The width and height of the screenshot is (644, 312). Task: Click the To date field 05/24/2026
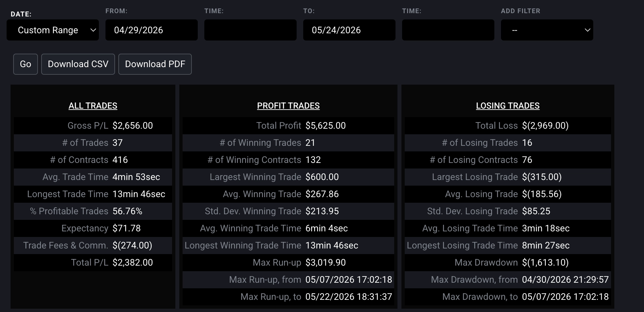[x=349, y=30]
